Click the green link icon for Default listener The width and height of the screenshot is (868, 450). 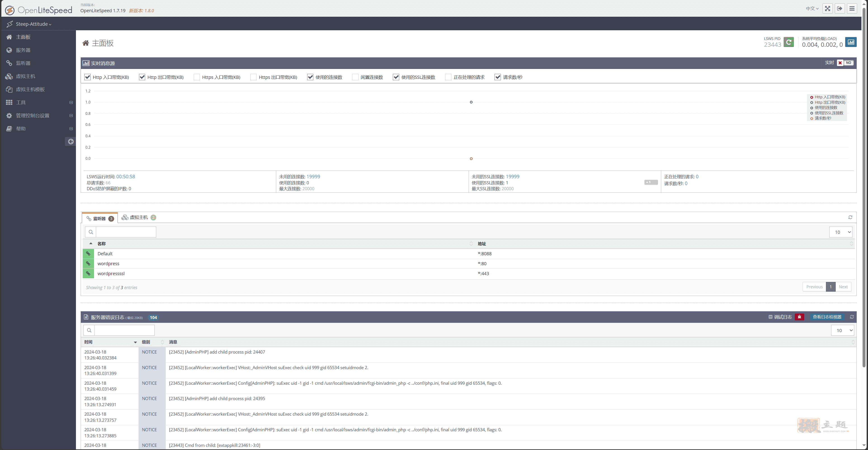coord(88,254)
